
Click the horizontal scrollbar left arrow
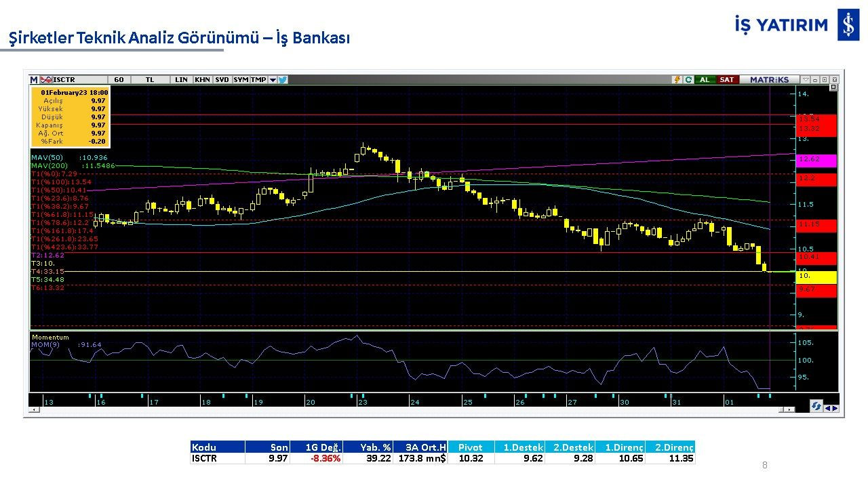coord(34,409)
